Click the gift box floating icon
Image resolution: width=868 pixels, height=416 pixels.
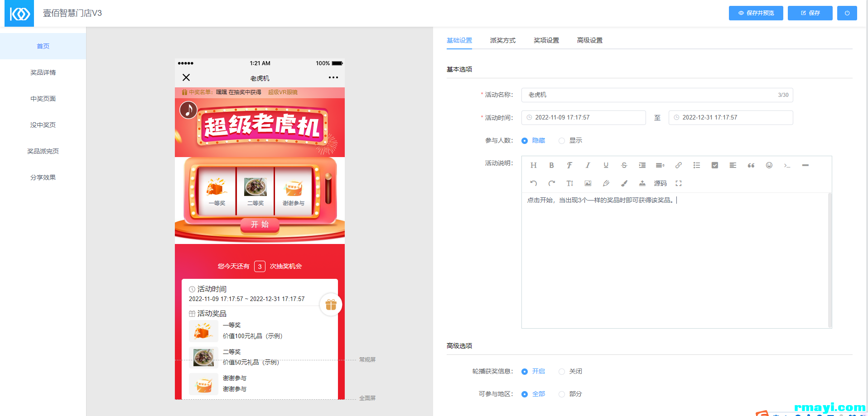tap(331, 305)
